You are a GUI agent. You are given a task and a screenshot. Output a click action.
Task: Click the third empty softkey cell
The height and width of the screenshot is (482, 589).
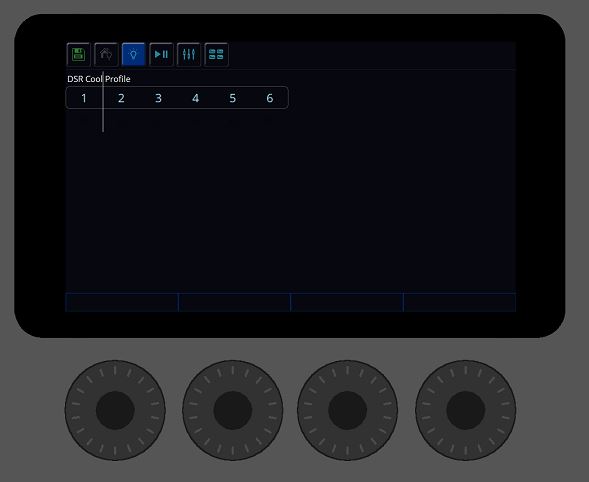pos(347,302)
